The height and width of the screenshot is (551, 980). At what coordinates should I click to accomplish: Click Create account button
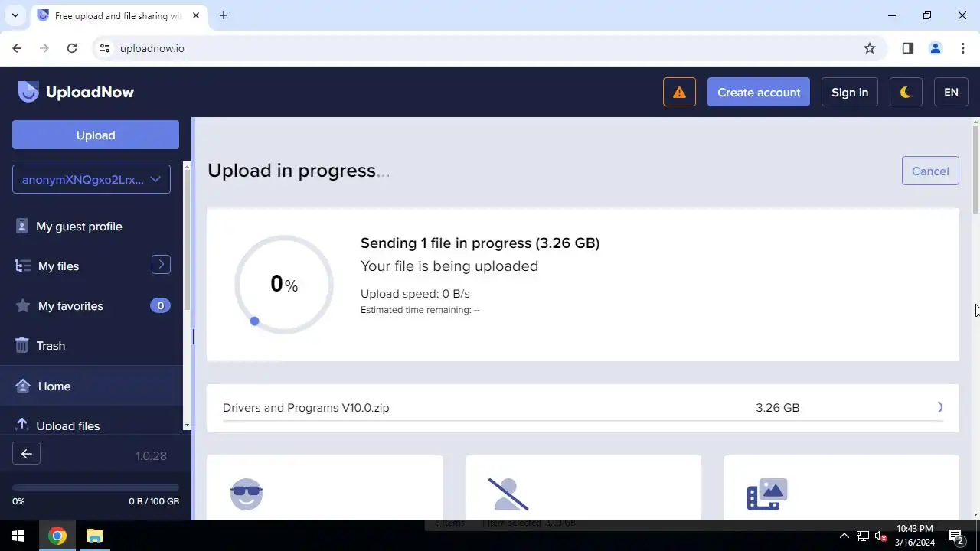[x=759, y=92]
